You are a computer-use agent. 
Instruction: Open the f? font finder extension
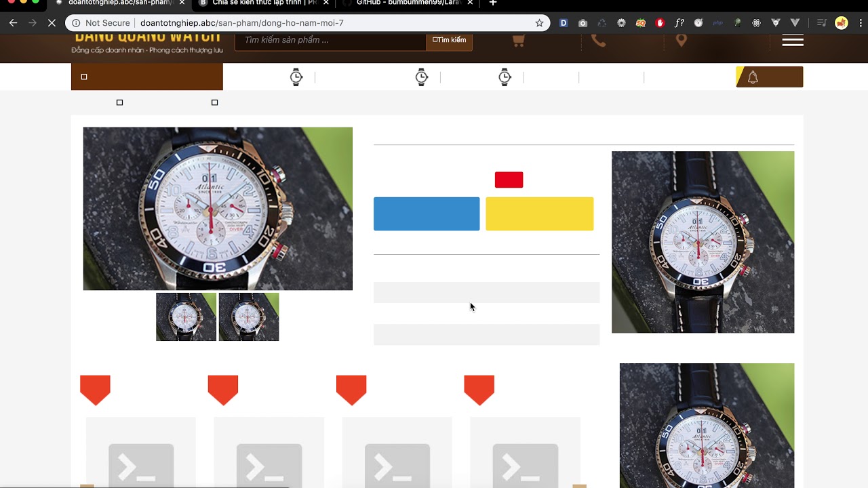click(679, 23)
